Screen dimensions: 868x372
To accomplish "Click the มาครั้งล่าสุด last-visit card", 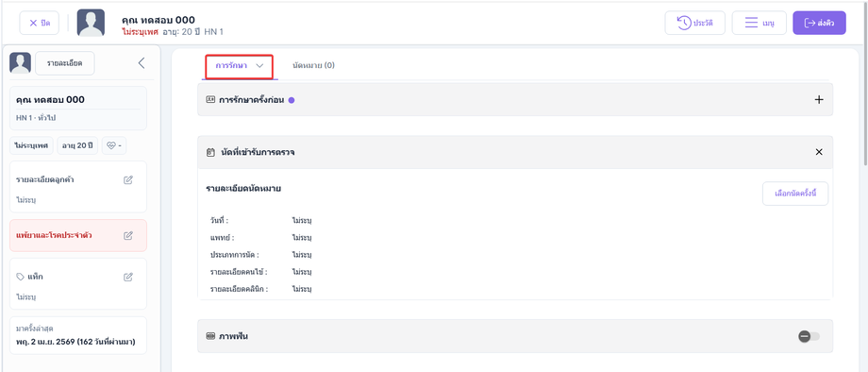I will 78,335.
